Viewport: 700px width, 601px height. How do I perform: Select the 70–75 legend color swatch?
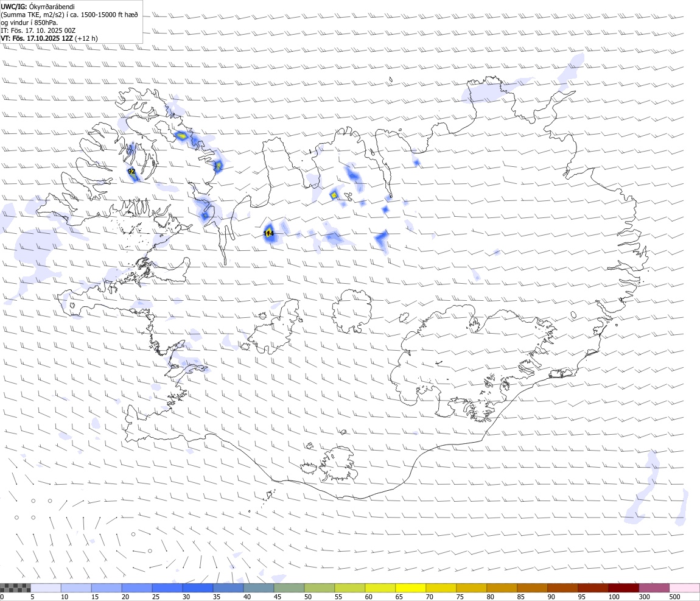click(441, 588)
